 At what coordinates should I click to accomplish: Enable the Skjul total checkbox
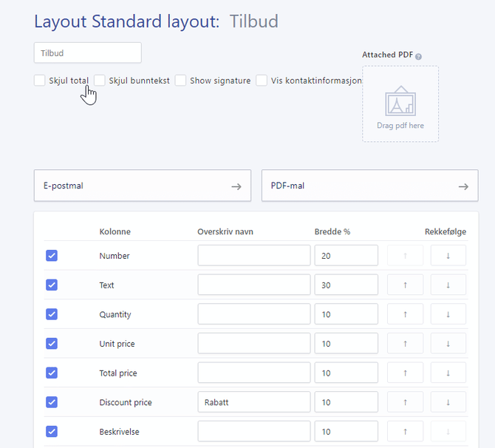(40, 81)
